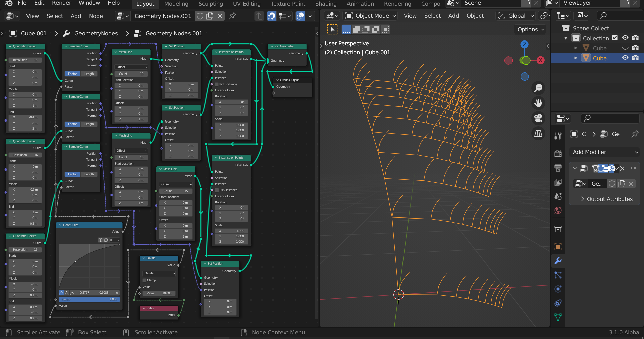Switch to Shading workspace tab
Viewport: 644px width, 339px height.
326,4
